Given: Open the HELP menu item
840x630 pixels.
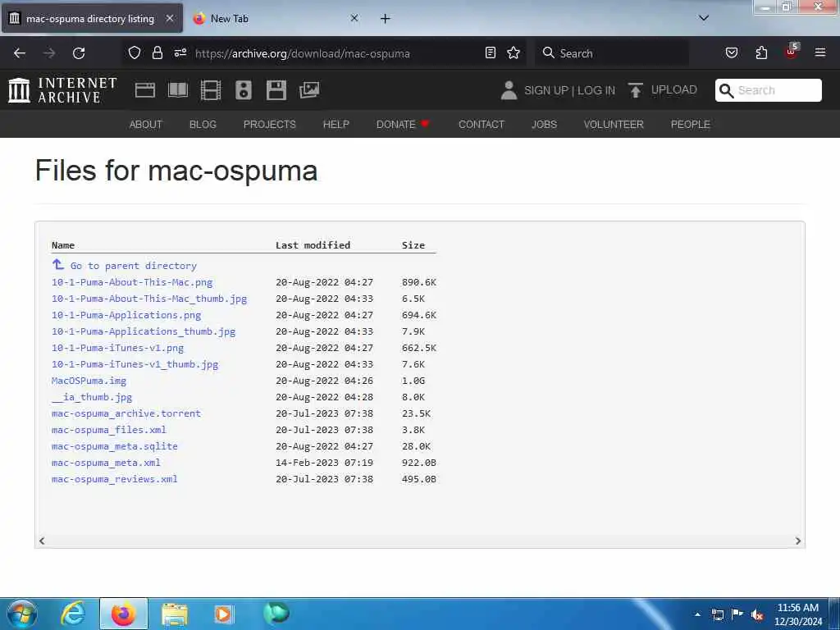Looking at the screenshot, I should [x=336, y=125].
